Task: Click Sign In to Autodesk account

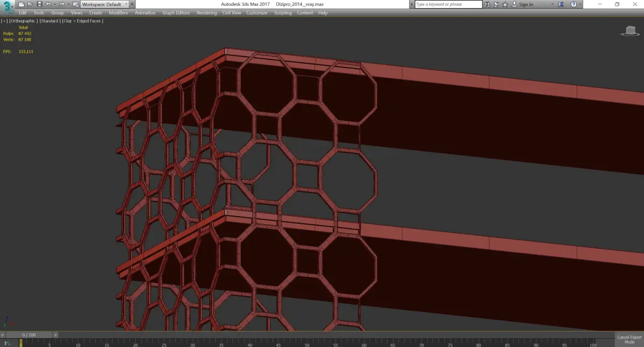Action: pos(523,4)
